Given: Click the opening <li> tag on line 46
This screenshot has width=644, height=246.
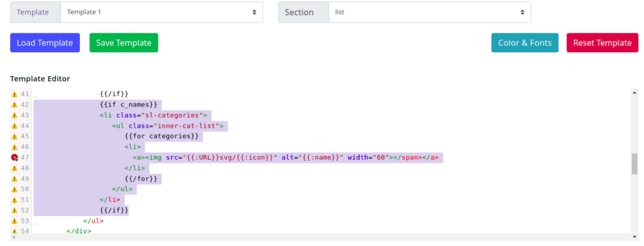Looking at the screenshot, I should coord(133,147).
